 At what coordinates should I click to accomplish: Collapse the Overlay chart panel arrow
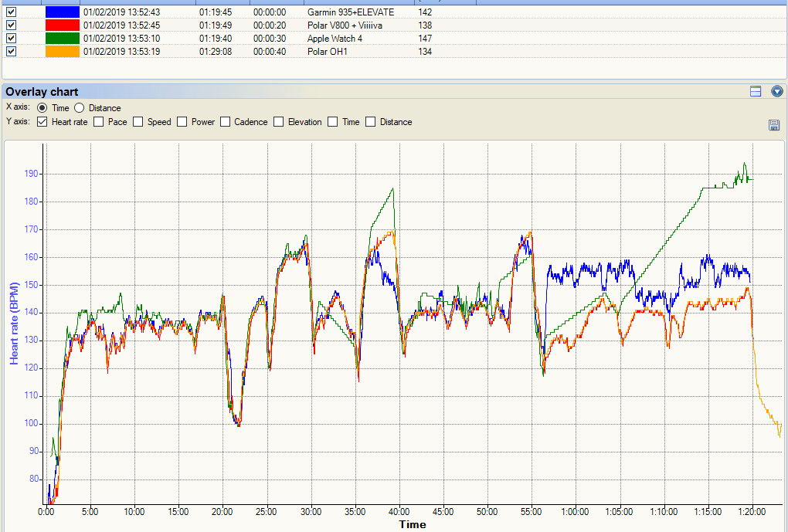(777, 91)
